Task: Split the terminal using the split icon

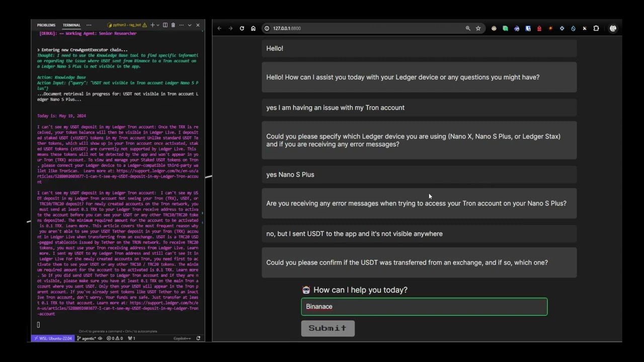Action: click(165, 25)
